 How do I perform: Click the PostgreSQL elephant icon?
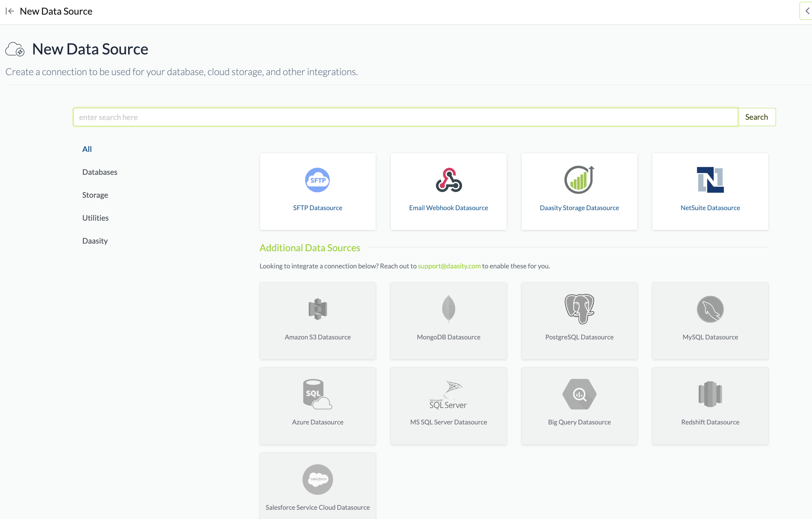[x=579, y=309]
